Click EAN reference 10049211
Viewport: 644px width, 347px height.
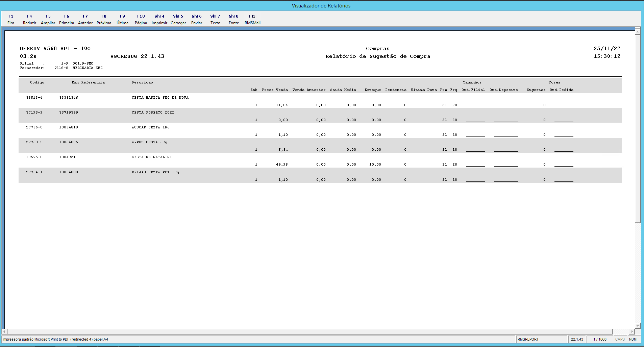pos(69,157)
